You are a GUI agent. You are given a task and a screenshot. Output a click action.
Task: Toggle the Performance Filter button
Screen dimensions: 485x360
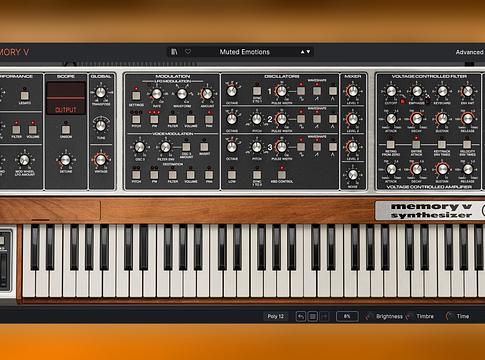tap(16, 129)
